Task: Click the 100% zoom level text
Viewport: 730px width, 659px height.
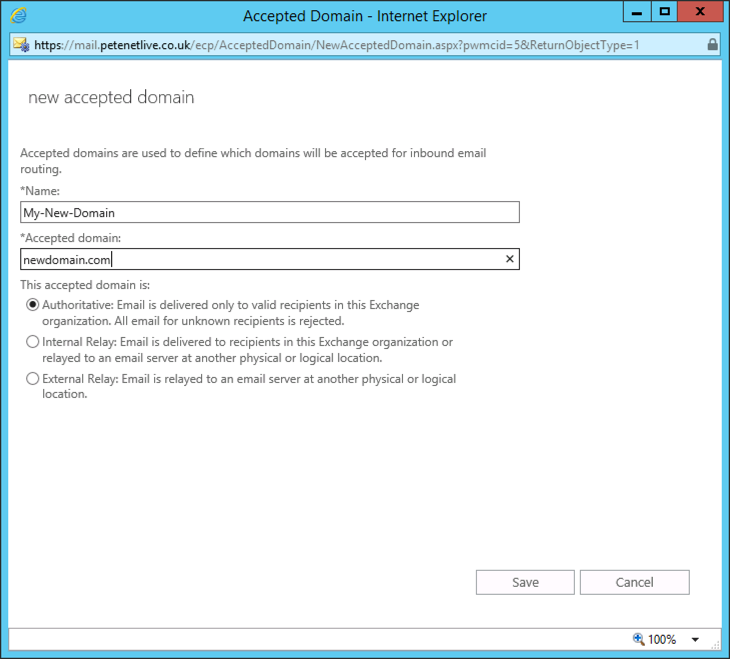Action: point(662,639)
